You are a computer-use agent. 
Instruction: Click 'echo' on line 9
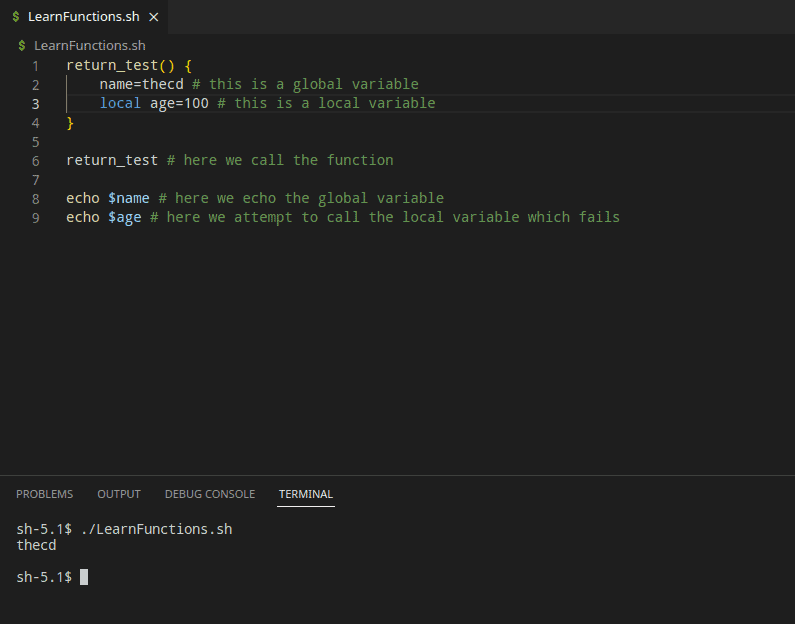coord(83,217)
